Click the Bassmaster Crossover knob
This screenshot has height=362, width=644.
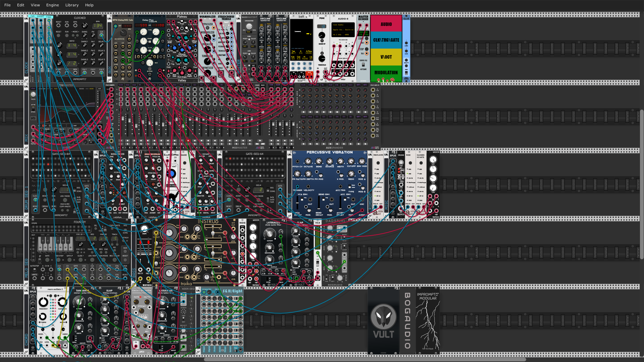coord(249,26)
